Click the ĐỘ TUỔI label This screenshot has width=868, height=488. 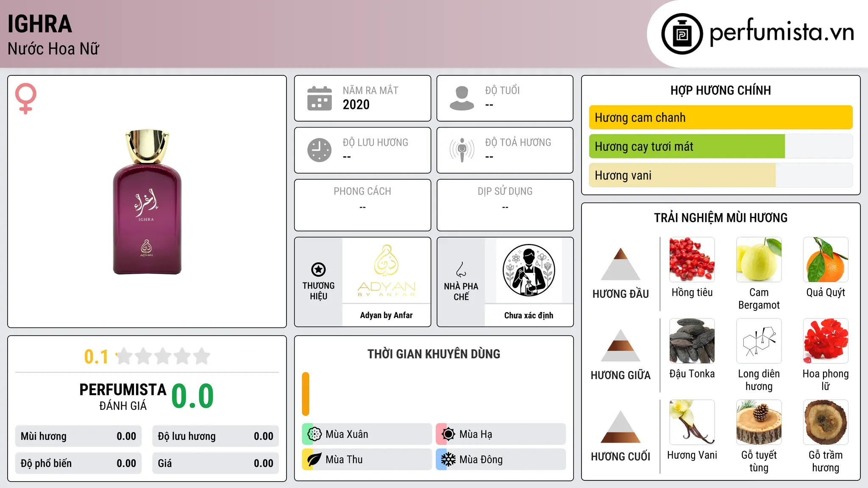(x=502, y=90)
